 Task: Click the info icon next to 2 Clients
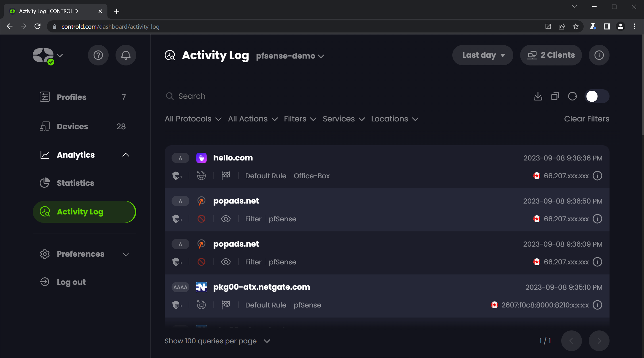point(599,55)
